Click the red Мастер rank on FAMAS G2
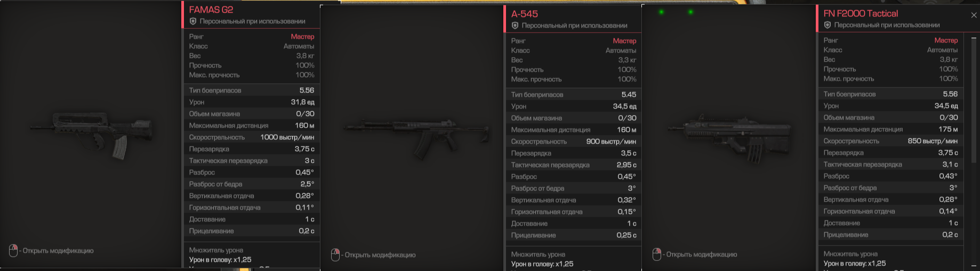 coord(302,37)
